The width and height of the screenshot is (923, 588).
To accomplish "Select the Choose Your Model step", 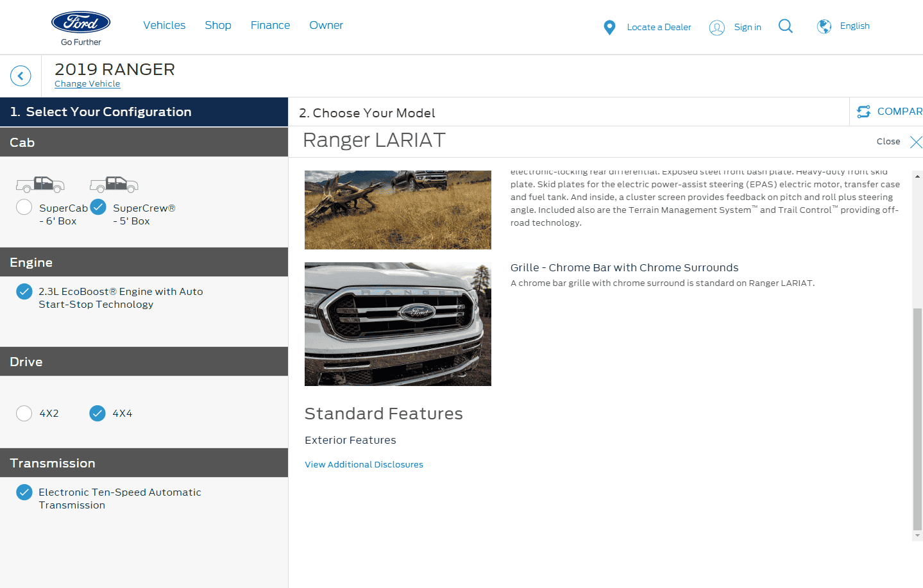I will coord(367,113).
